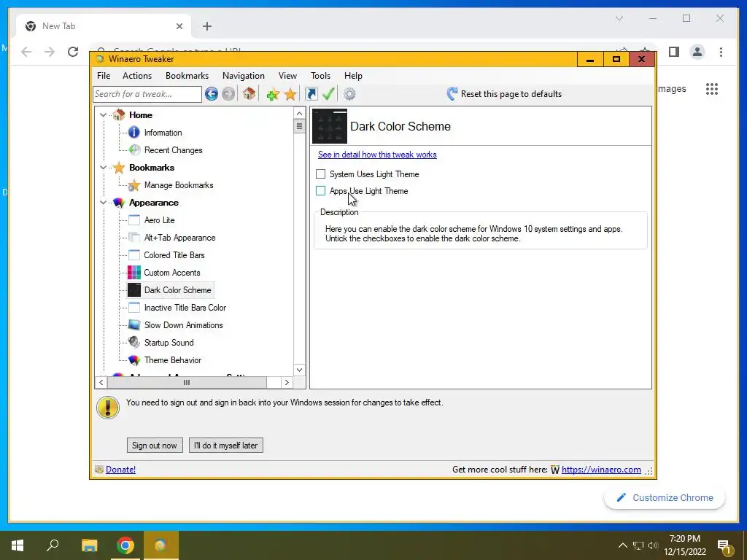Open the Navigation menu
Image resolution: width=747 pixels, height=560 pixels.
244,76
